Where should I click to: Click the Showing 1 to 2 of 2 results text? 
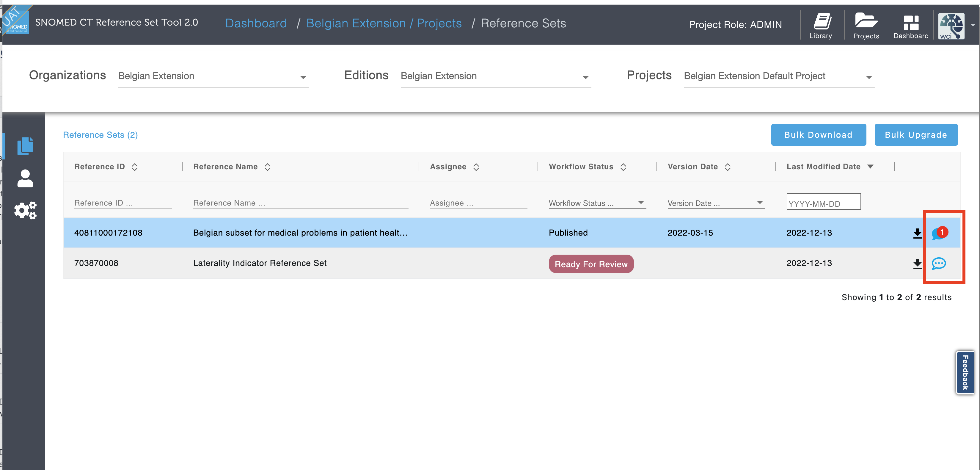click(x=896, y=297)
